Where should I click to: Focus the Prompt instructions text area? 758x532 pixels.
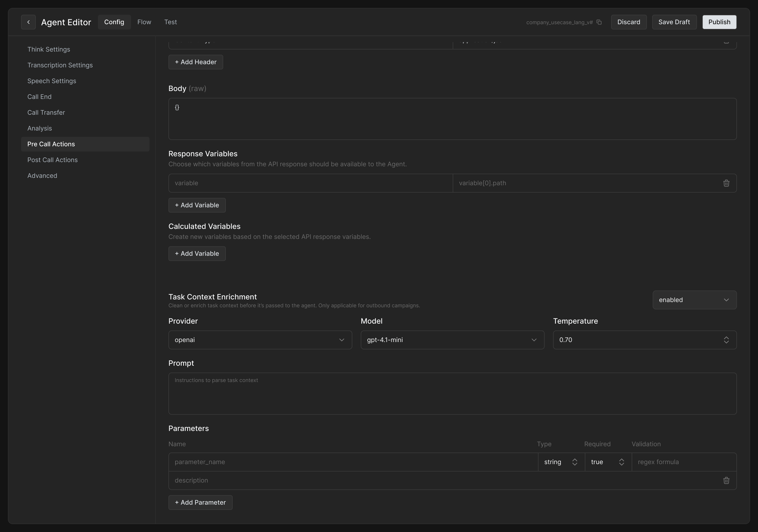(x=452, y=393)
